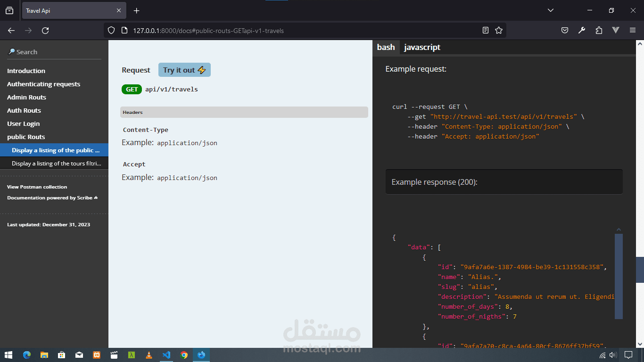Click the Content-Type header name
The image size is (644, 362).
146,130
